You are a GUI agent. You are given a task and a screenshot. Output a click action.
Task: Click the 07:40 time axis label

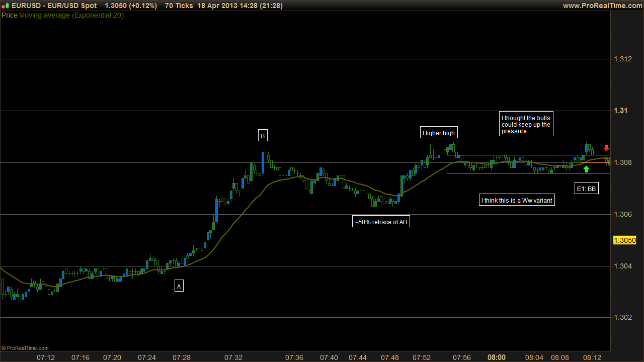[329, 357]
